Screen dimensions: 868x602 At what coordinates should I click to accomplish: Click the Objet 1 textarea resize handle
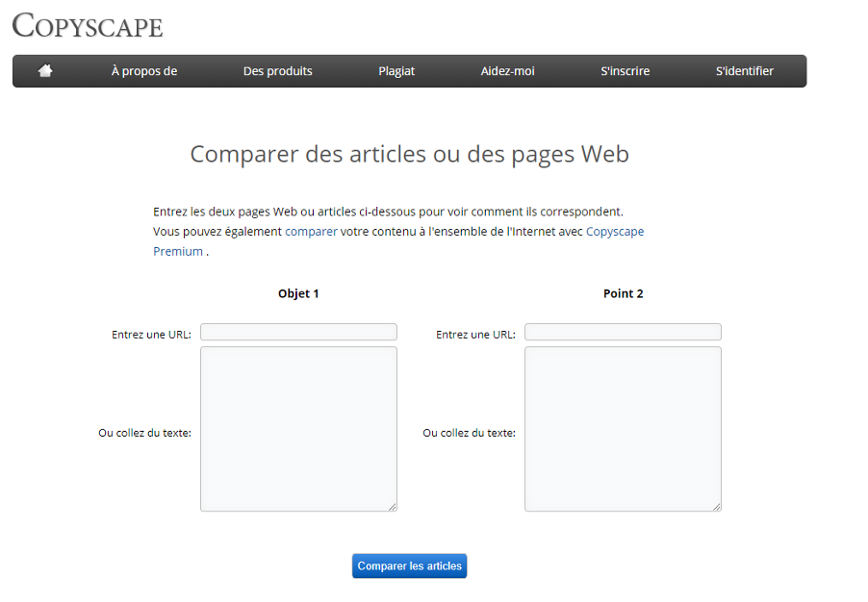pos(393,507)
